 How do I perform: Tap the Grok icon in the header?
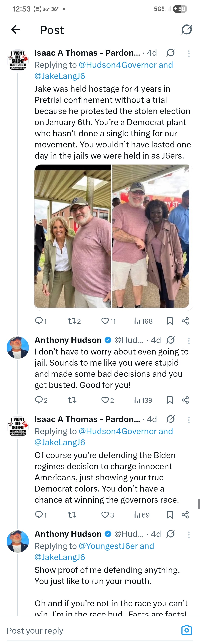click(186, 30)
